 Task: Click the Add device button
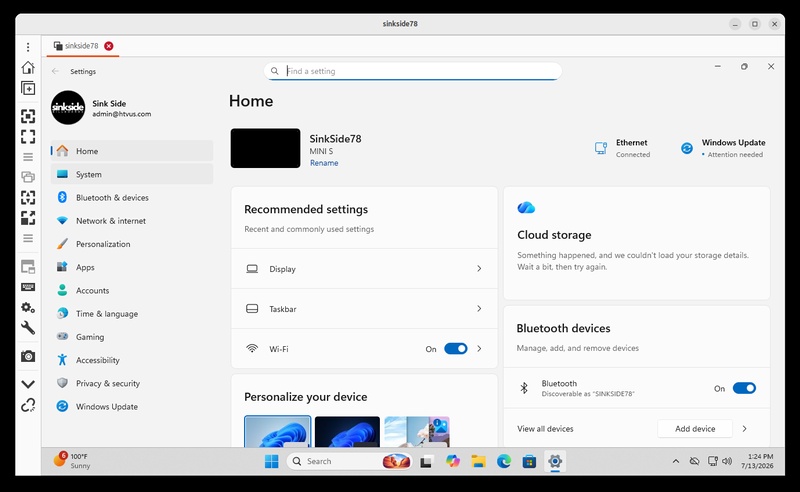[695, 429]
